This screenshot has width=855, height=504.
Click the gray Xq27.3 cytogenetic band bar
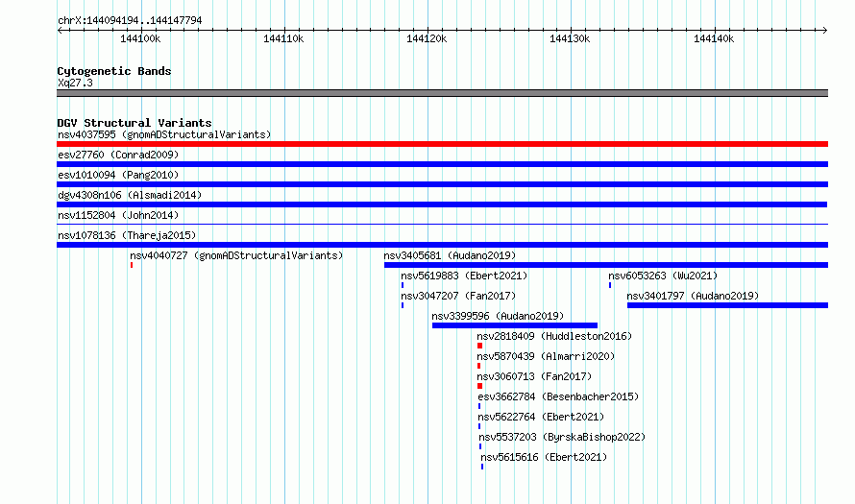[x=442, y=93]
